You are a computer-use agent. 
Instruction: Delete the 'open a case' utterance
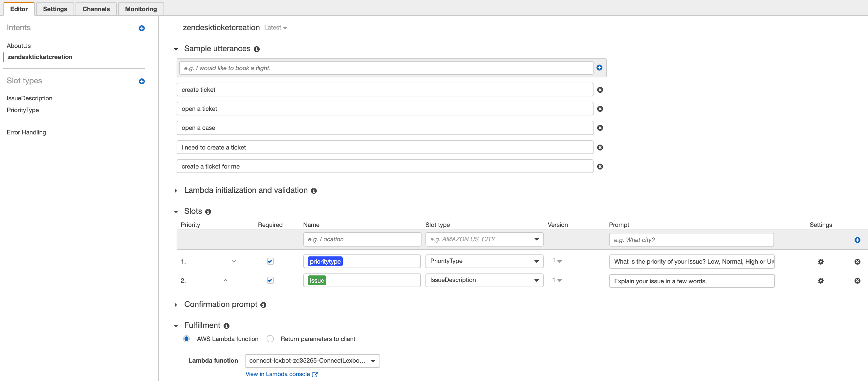(600, 128)
